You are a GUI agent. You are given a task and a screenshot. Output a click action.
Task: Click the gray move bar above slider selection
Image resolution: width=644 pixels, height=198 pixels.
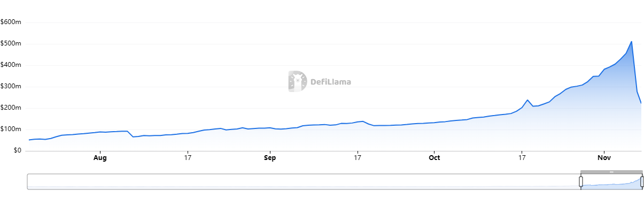tap(611, 172)
